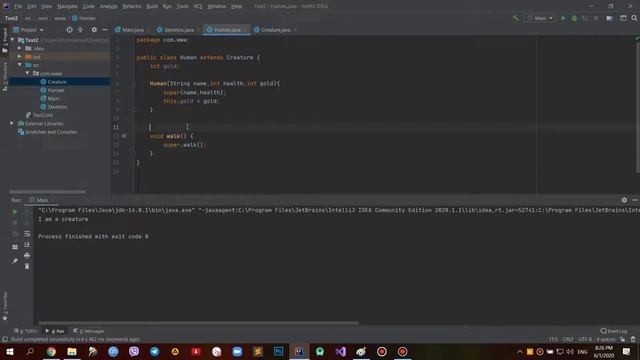The width and height of the screenshot is (640, 360).
Task: Open the Navigate menu
Action: click(67, 6)
